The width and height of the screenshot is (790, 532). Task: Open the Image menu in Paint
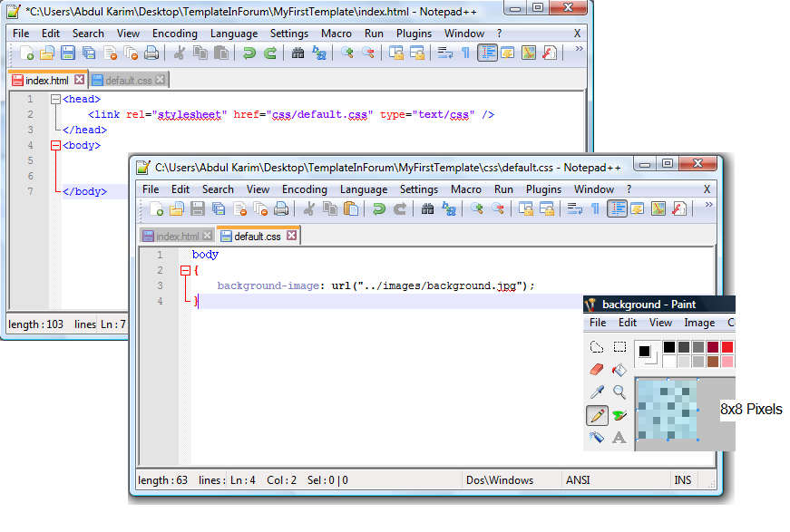699,323
